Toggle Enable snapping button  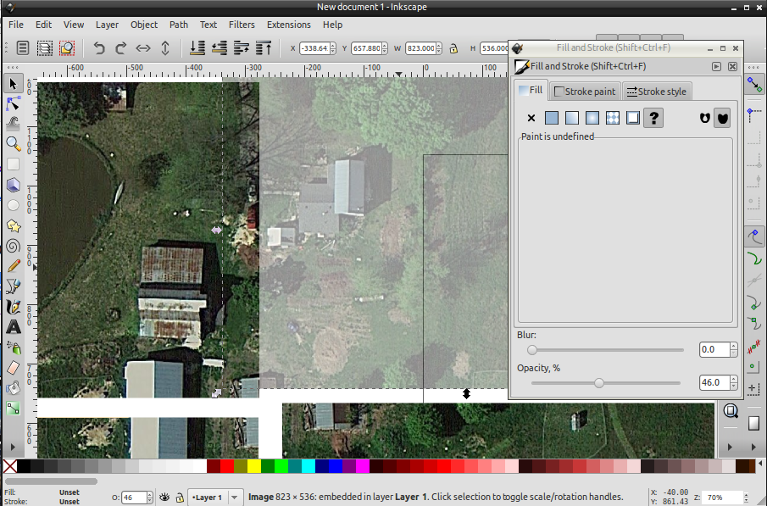[x=754, y=84]
